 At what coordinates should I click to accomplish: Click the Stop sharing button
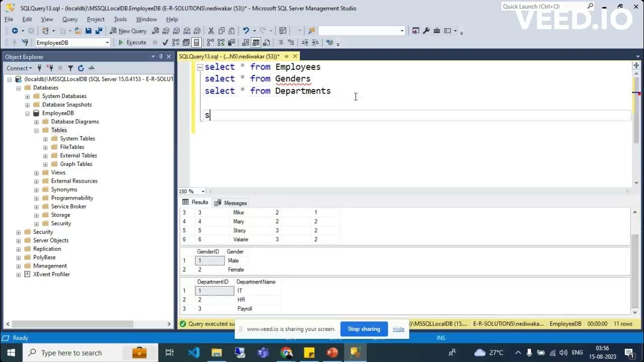(364, 329)
